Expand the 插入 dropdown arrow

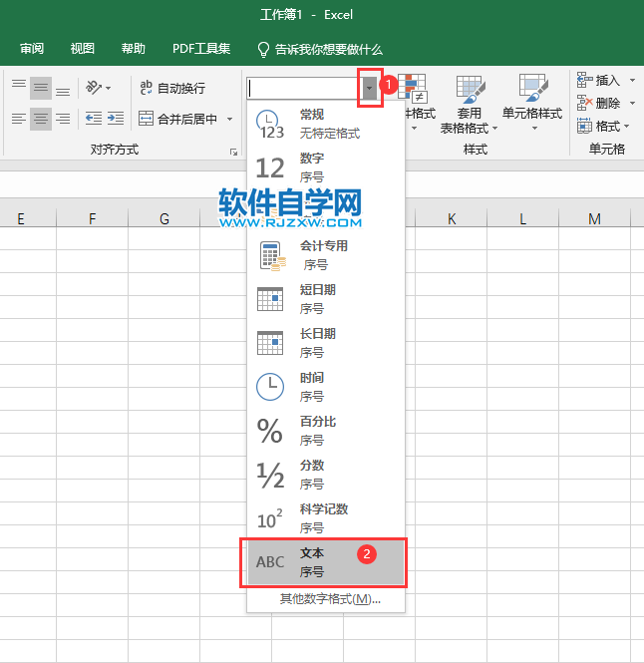click(x=632, y=80)
